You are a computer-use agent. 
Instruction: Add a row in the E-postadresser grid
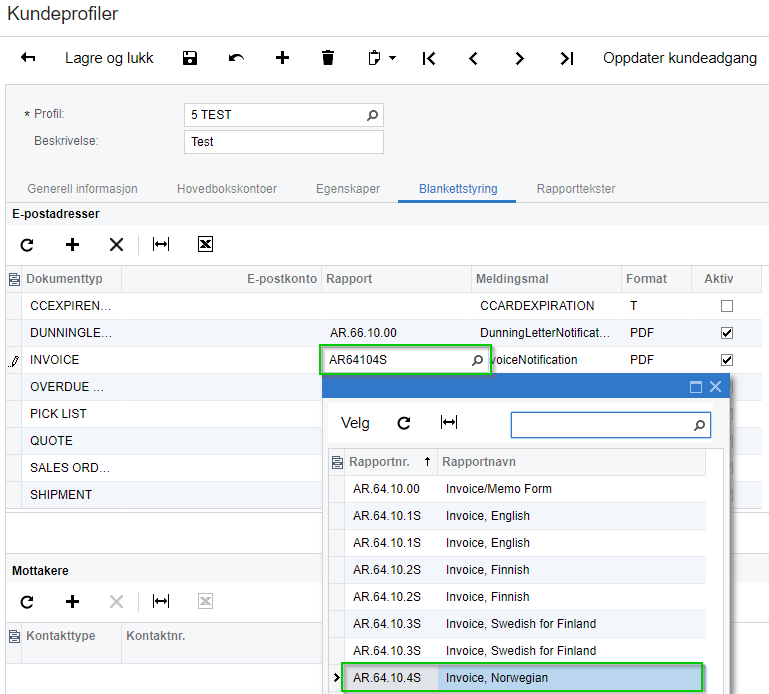(x=73, y=244)
